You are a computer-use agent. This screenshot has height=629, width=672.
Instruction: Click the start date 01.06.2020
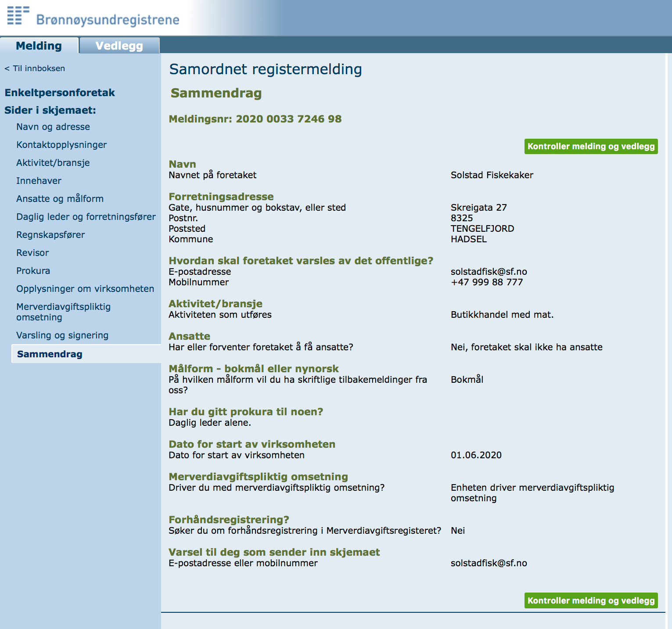[x=476, y=455]
